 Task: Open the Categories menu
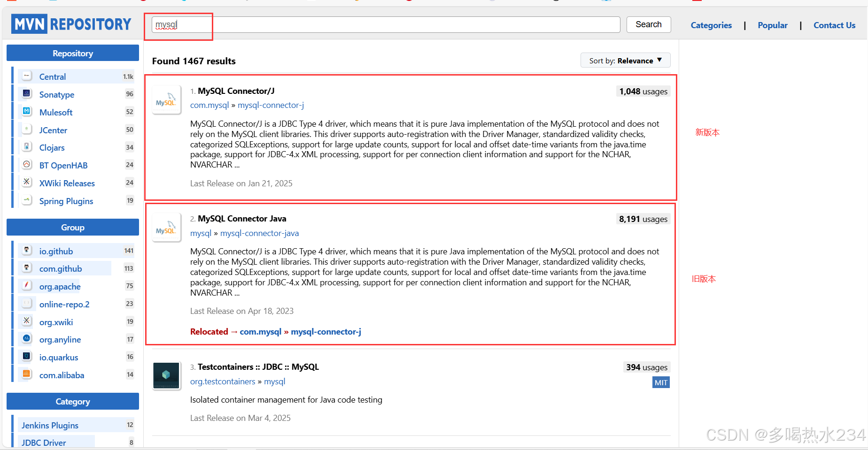point(711,25)
